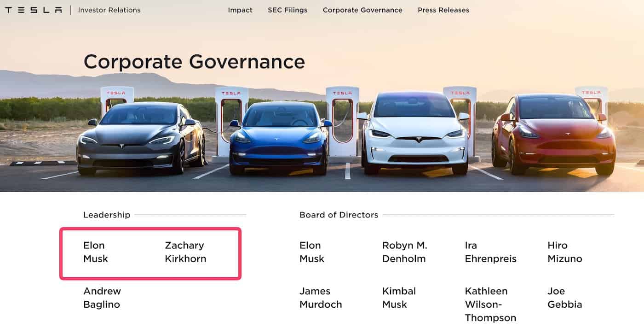The image size is (644, 334).
Task: Open Andrew Baglino's leadership profile
Action: (102, 298)
